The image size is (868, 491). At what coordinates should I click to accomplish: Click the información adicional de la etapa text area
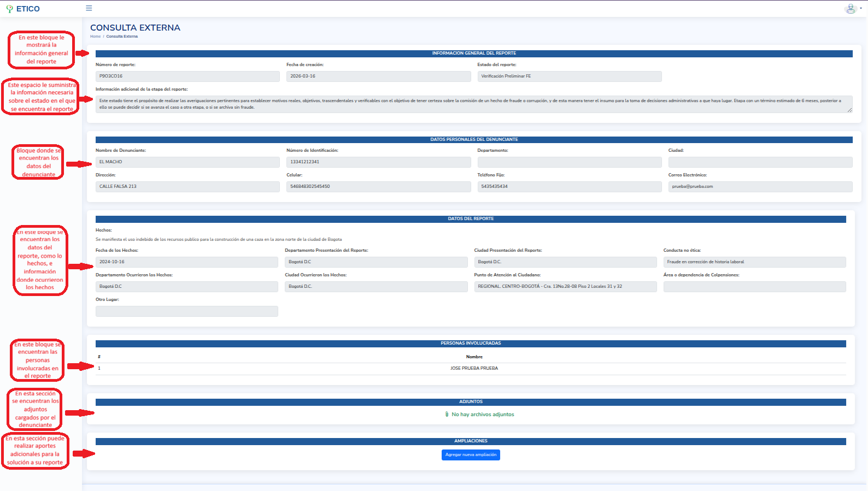(473, 104)
